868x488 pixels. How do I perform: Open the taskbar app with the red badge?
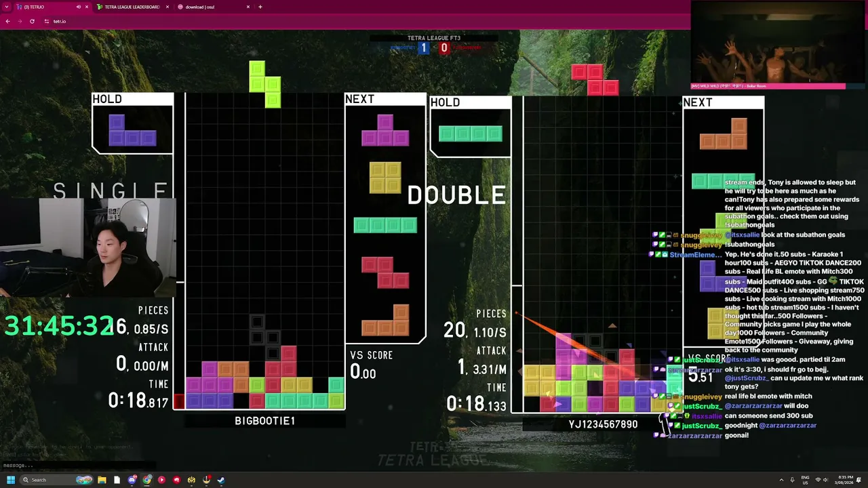coord(206,480)
